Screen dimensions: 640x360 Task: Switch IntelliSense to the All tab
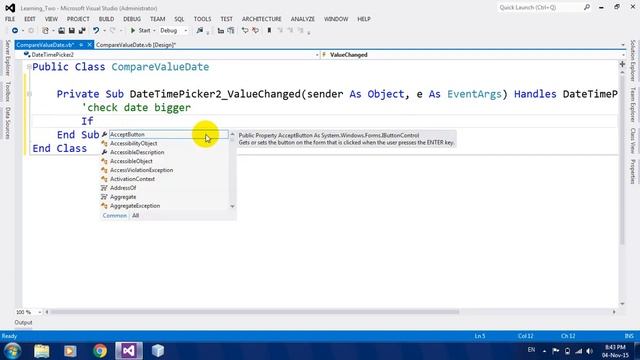[x=136, y=216]
